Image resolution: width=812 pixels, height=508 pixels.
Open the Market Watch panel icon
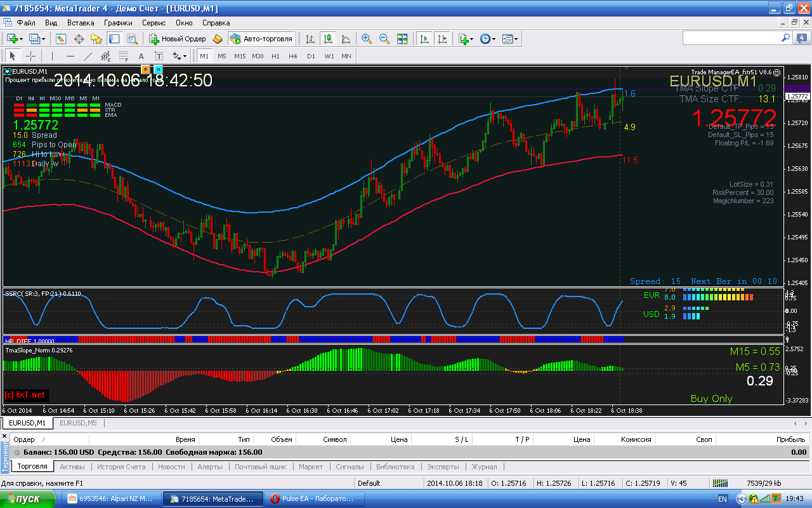(61, 39)
